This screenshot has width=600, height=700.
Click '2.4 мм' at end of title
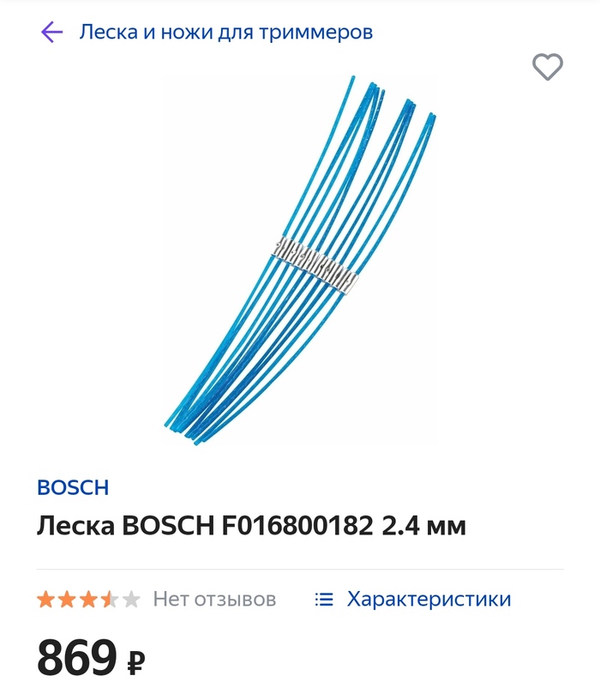(423, 526)
